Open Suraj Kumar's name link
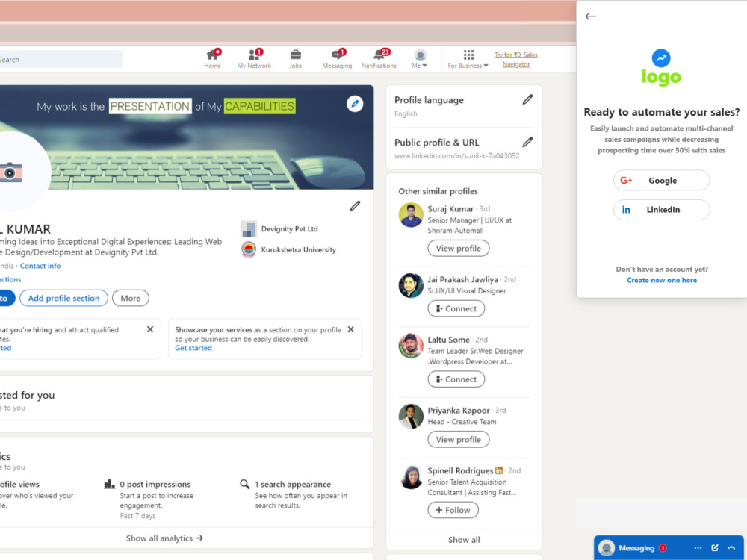 click(450, 209)
